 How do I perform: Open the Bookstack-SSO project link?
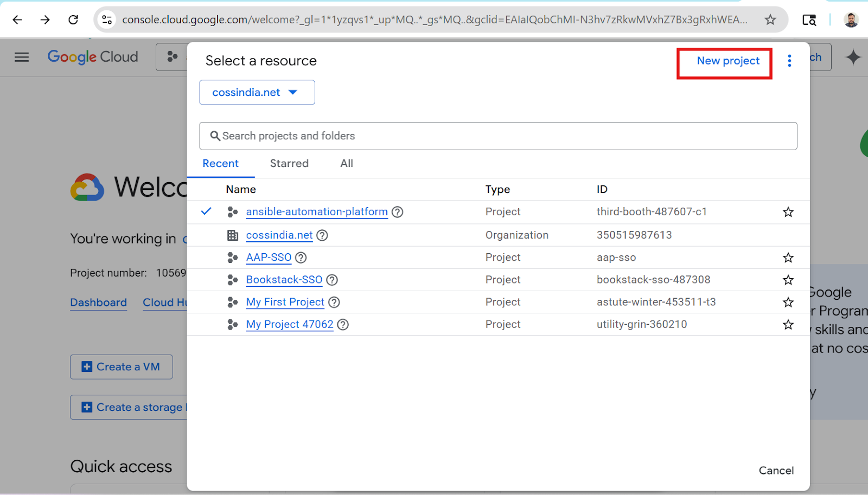click(284, 280)
